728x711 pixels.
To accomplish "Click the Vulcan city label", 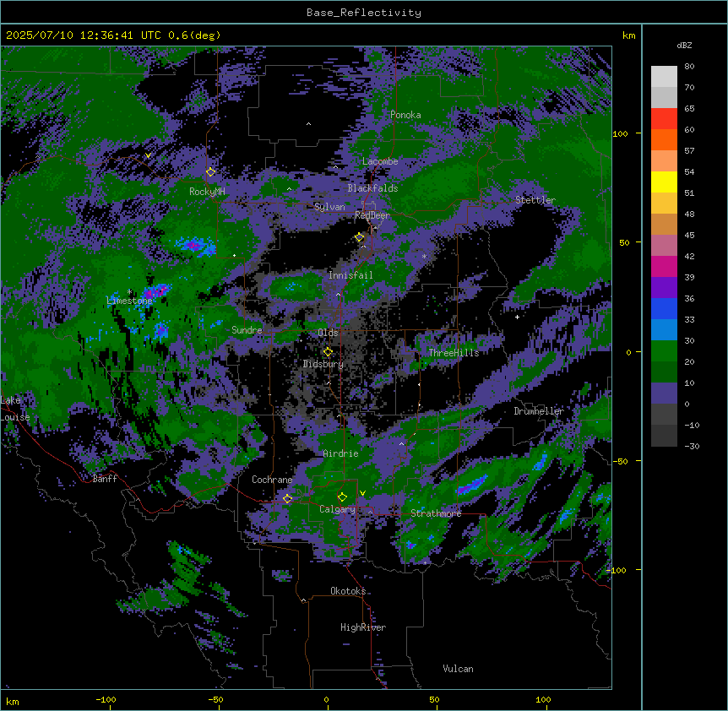I will point(459,669).
